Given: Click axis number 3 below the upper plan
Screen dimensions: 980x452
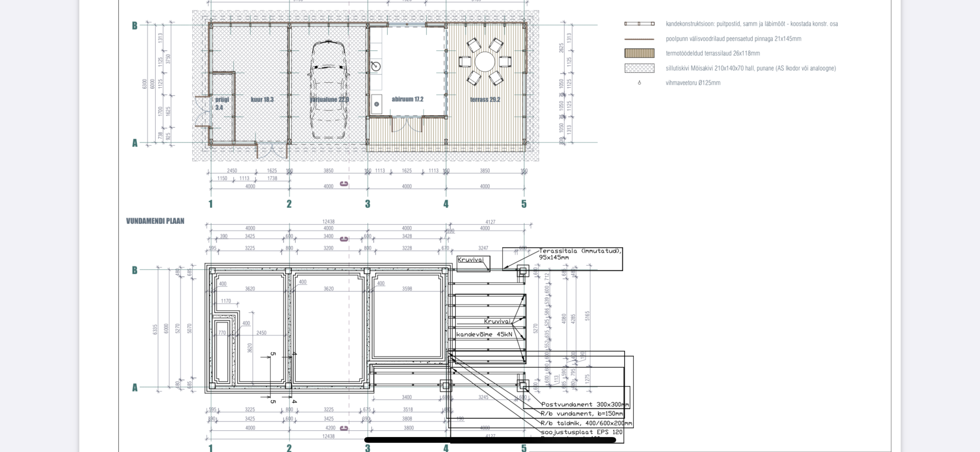Looking at the screenshot, I should [367, 204].
